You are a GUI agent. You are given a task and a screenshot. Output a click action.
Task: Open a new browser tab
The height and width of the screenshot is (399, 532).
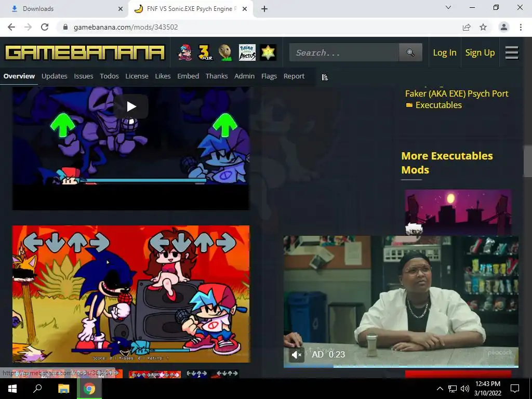click(264, 9)
